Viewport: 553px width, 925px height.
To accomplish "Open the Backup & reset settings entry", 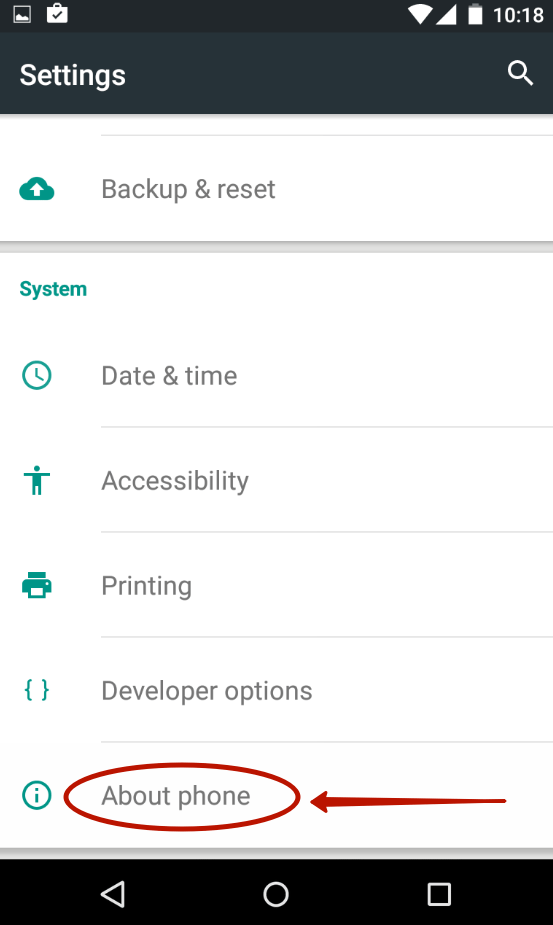I will (276, 189).
